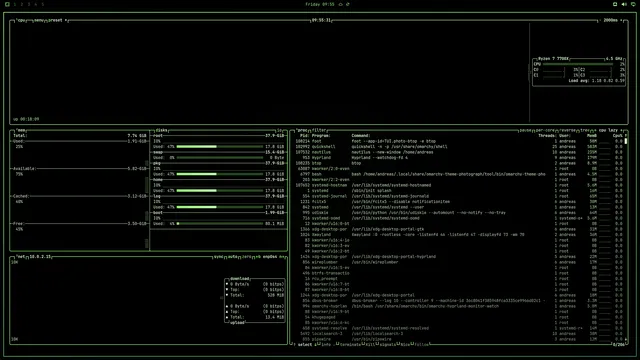The height and width of the screenshot is (360, 640).
Task: Select the cpu box label
Action: coord(21,20)
